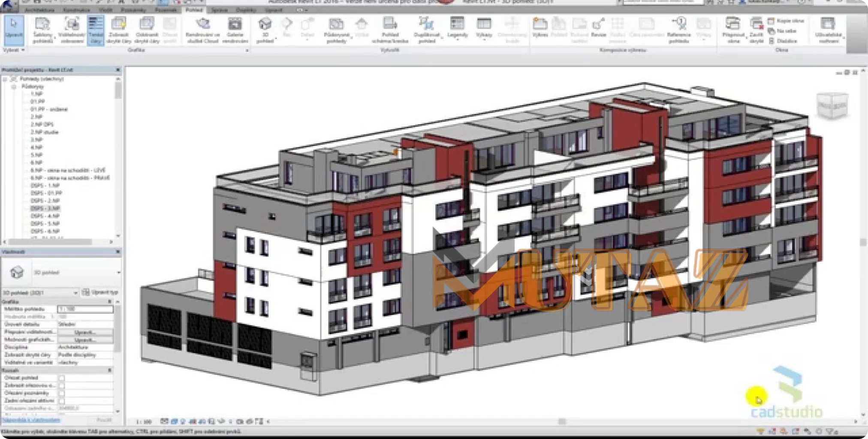Click Reference pohledu tool
The width and height of the screenshot is (868, 439).
click(679, 30)
